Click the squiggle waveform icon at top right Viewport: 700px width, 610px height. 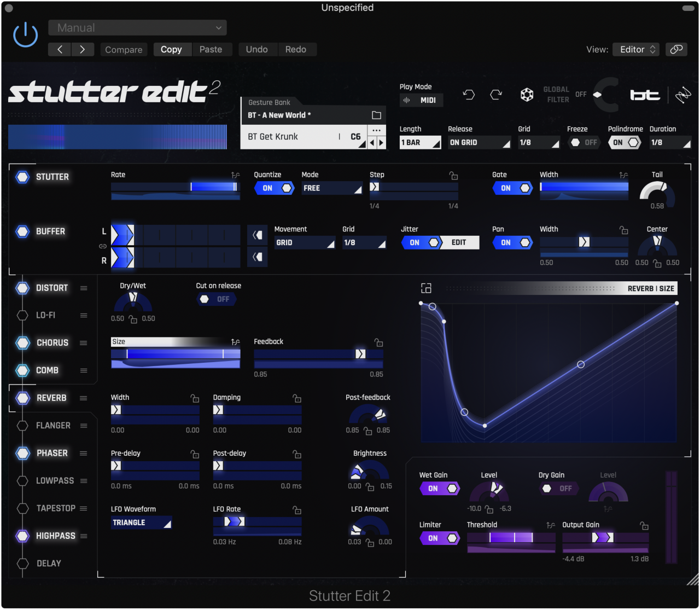tap(683, 94)
